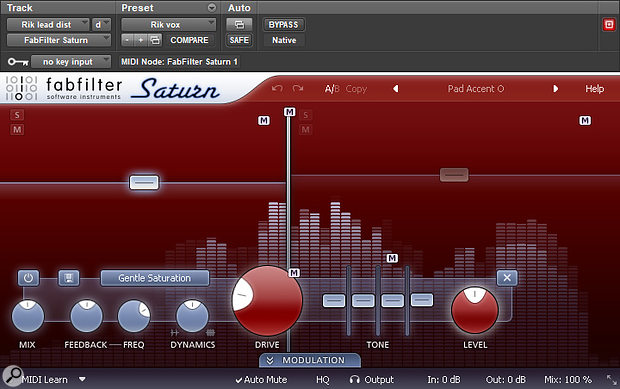Click the first Tone slider handle
Viewport: 620px width, 389px height.
[x=334, y=301]
